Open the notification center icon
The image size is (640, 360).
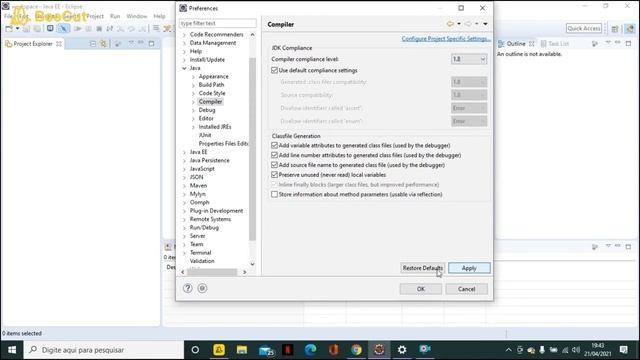coord(624,350)
